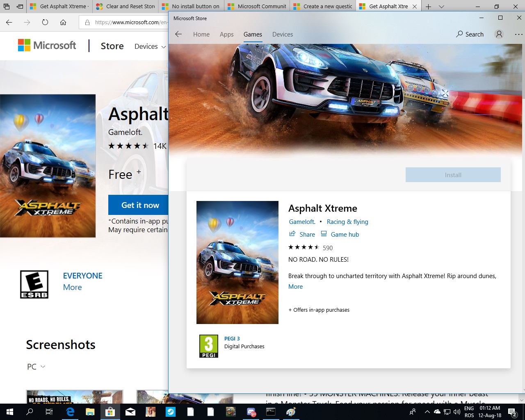Show hidden system tray icons
Screen dimensions: 525x420
(427, 412)
